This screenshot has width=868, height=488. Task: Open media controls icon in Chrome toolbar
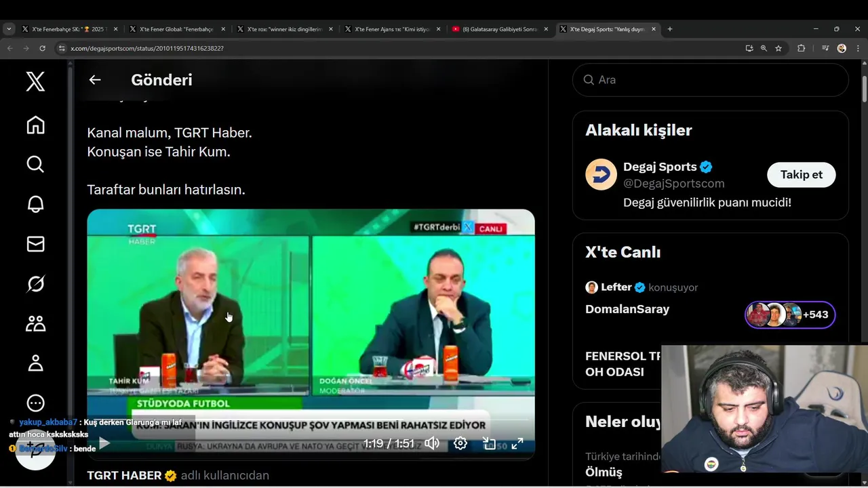point(825,48)
